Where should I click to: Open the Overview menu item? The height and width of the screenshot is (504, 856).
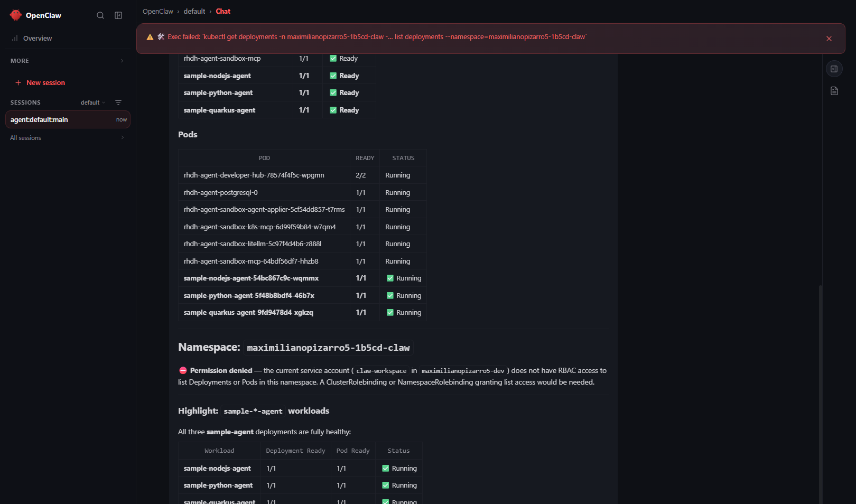[68, 38]
